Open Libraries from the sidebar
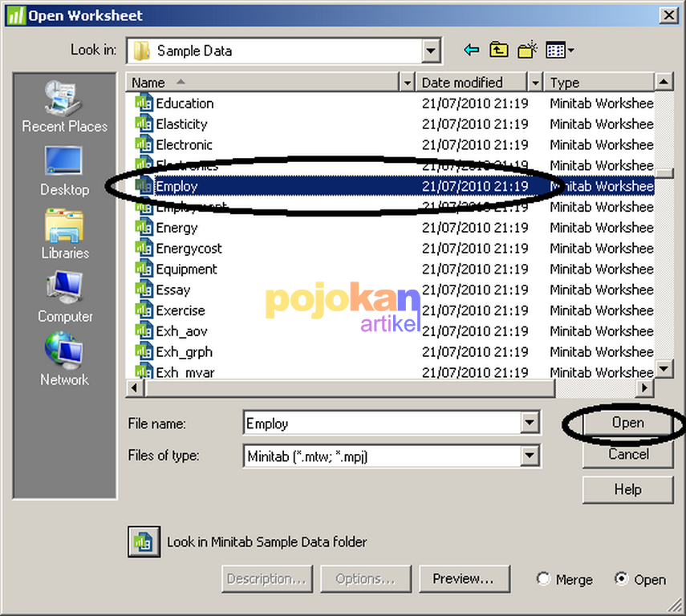 click(63, 235)
